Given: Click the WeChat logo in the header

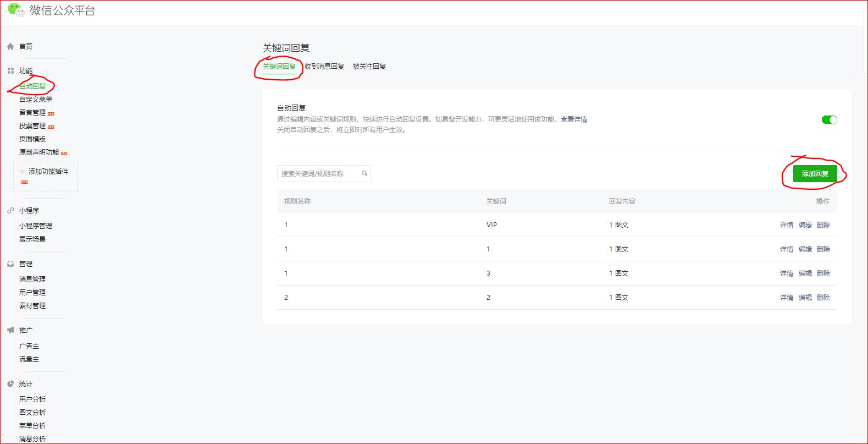Looking at the screenshot, I should [x=16, y=10].
